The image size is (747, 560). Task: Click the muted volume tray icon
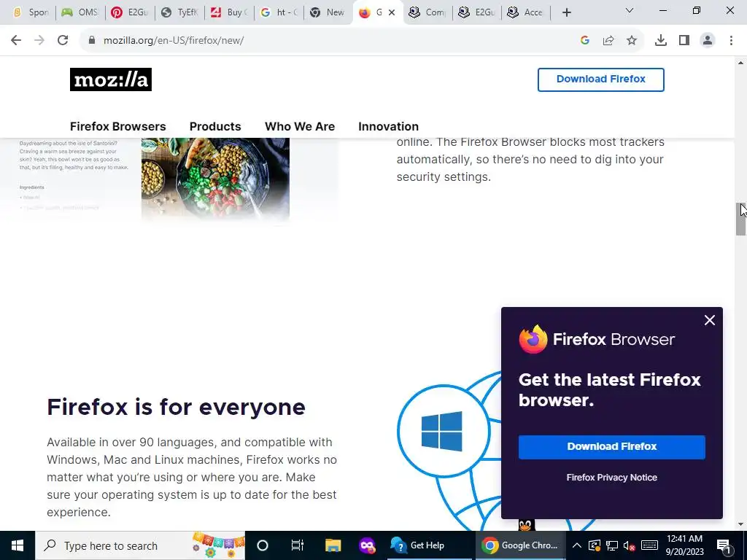click(630, 545)
